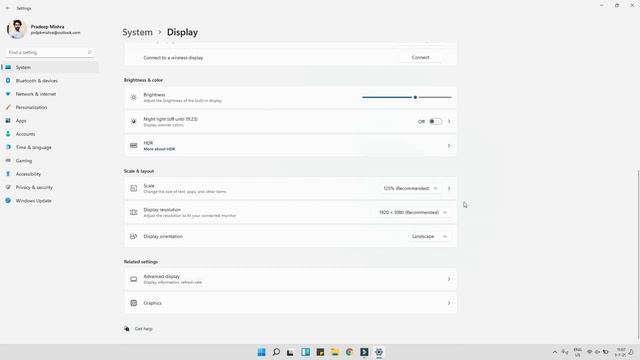640x360 pixels.
Task: Click the brightness slider thumb
Action: click(415, 98)
